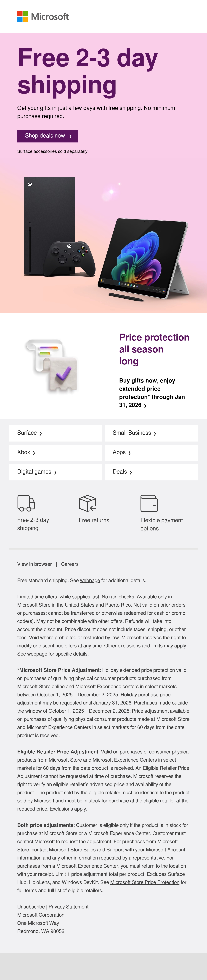Open the Careers link
The height and width of the screenshot is (980, 207).
70,564
